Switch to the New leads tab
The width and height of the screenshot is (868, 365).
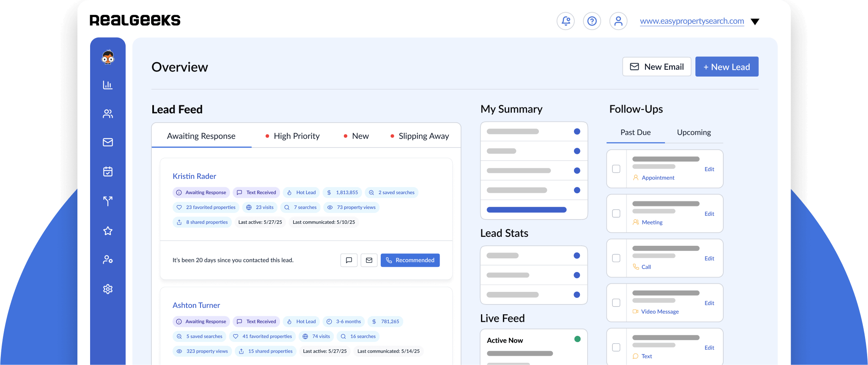click(356, 136)
